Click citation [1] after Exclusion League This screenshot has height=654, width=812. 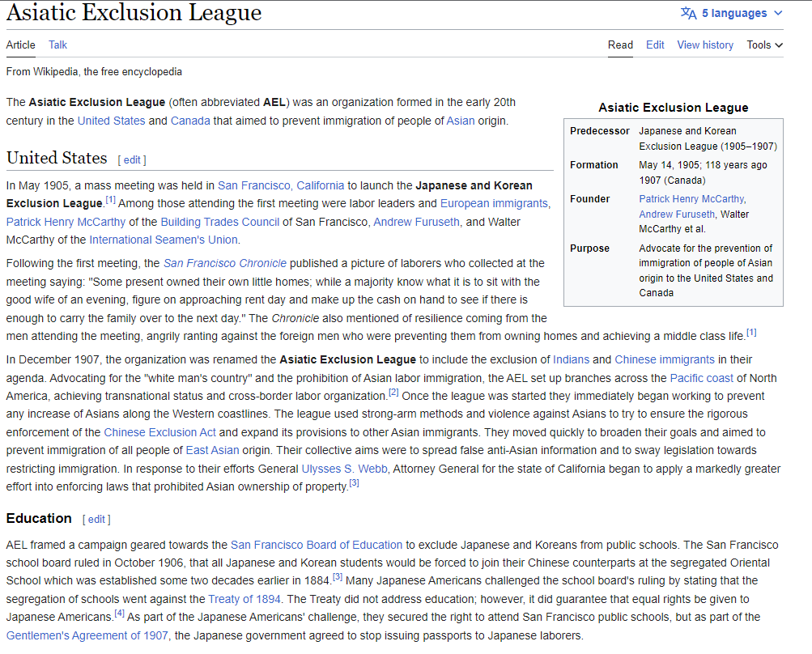110,199
